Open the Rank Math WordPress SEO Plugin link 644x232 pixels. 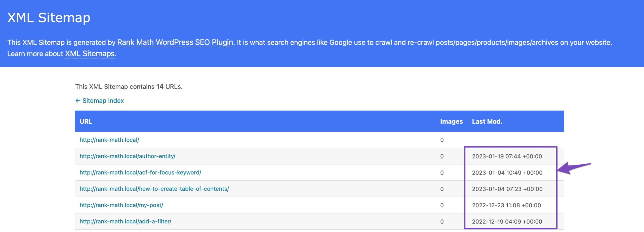(175, 42)
